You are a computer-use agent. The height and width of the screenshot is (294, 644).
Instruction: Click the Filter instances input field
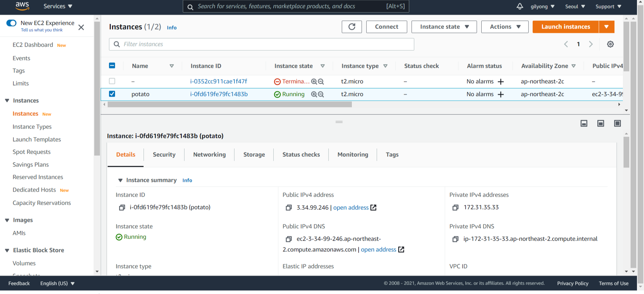pos(261,44)
